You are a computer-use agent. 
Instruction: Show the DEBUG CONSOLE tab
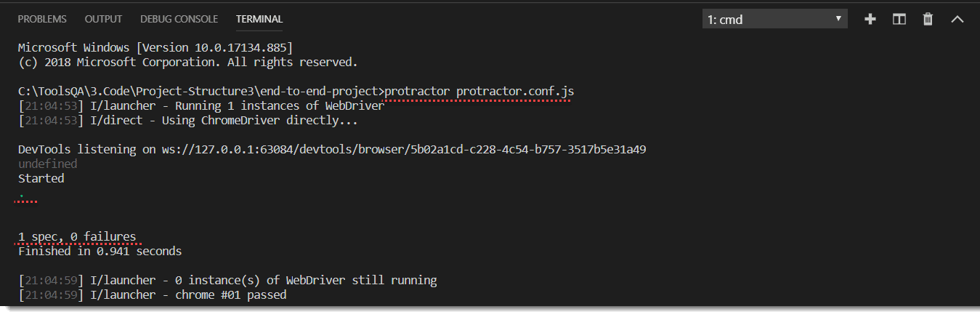tap(179, 20)
